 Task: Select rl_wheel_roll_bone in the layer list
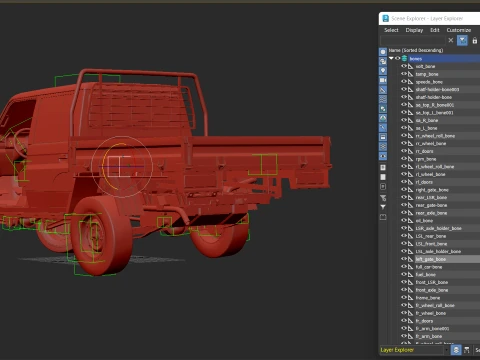pos(435,167)
